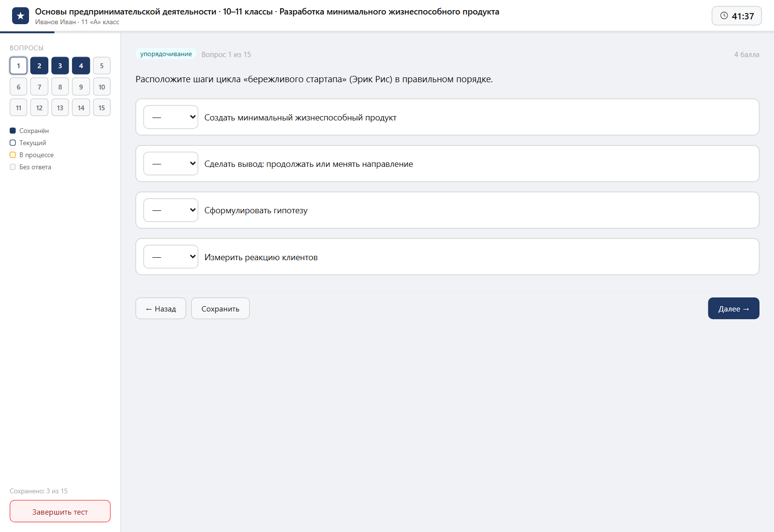Go to question 2
Screen dimensions: 774x532
pos(39,66)
